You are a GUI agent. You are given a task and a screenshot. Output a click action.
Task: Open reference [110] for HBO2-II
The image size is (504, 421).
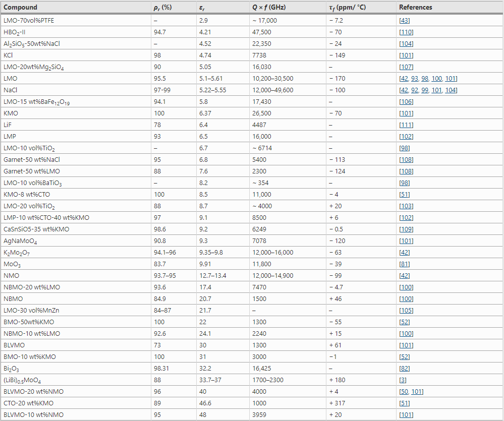coord(406,32)
